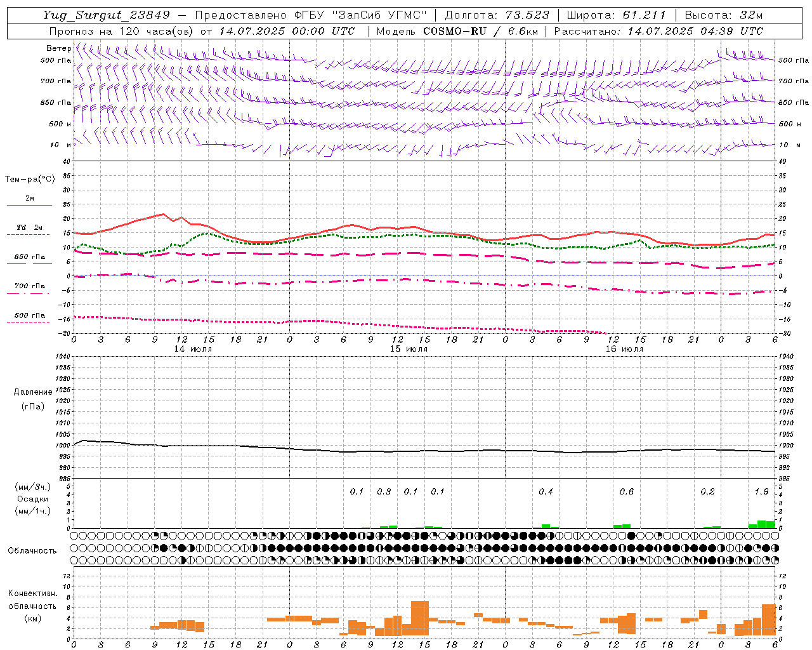Click the 1.9 precipitation value
This screenshot has height=650, width=812.
coord(761,492)
